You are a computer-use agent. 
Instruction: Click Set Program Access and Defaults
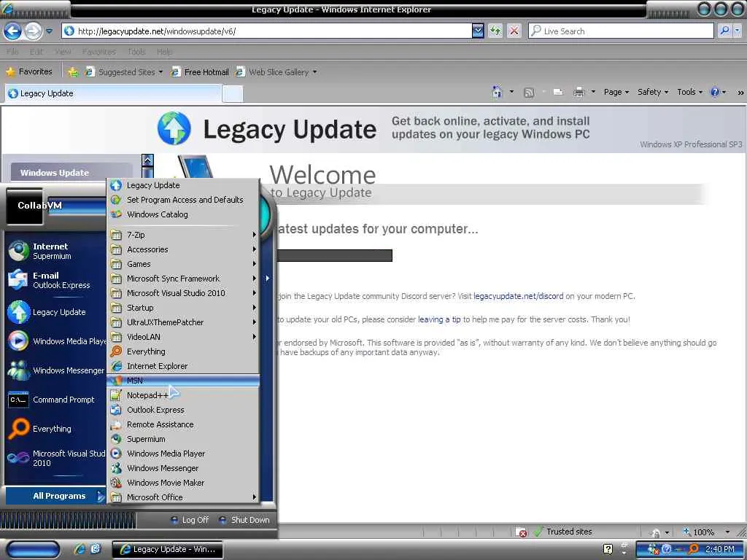pos(183,200)
